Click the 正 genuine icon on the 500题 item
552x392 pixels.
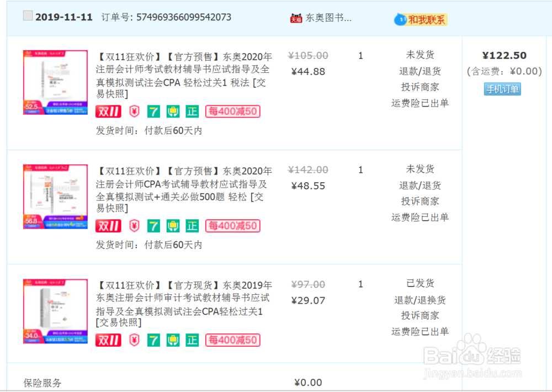click(192, 226)
